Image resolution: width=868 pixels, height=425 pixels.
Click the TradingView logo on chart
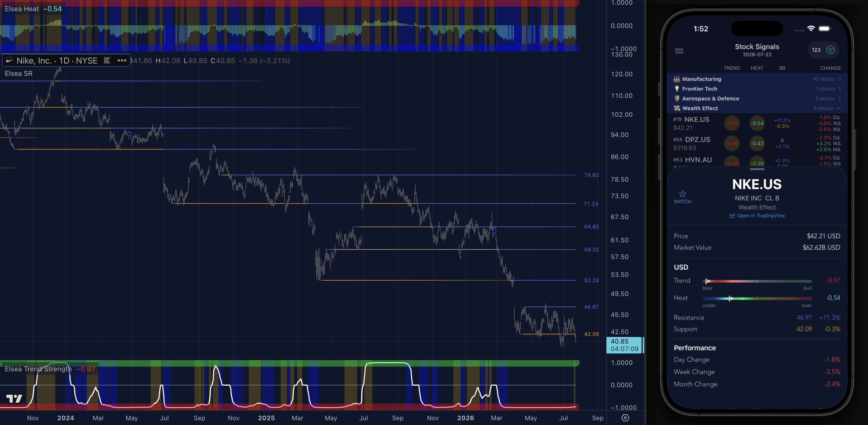(x=14, y=399)
